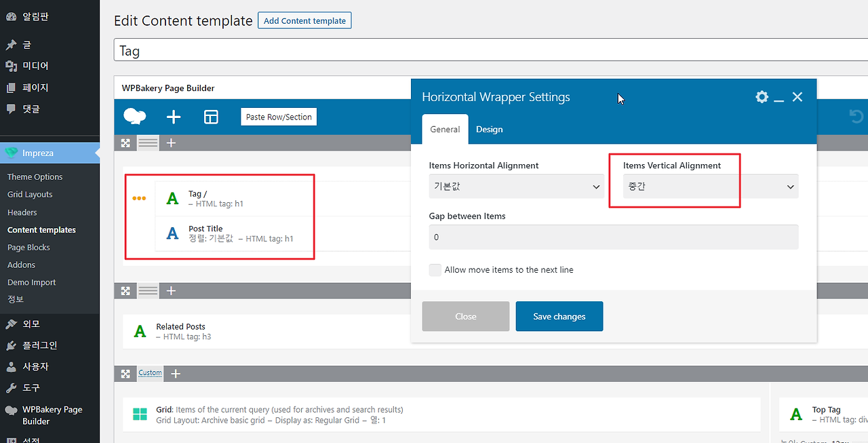This screenshot has width=868, height=443.
Task: Click the Gap between Items field
Action: point(614,237)
